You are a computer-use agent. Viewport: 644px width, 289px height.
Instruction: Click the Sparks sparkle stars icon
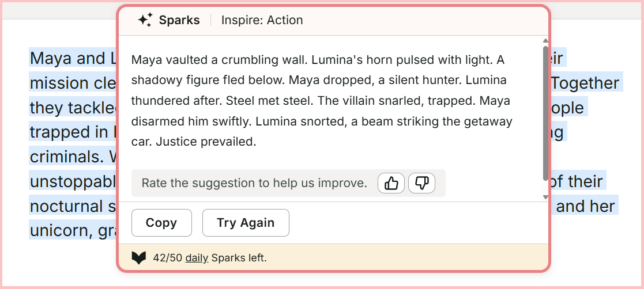pos(145,20)
